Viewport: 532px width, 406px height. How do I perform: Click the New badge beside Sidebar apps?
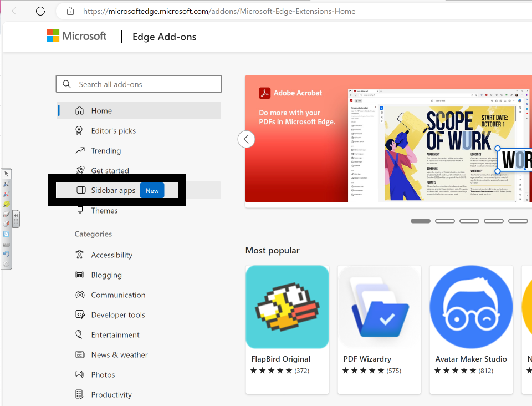pos(152,190)
